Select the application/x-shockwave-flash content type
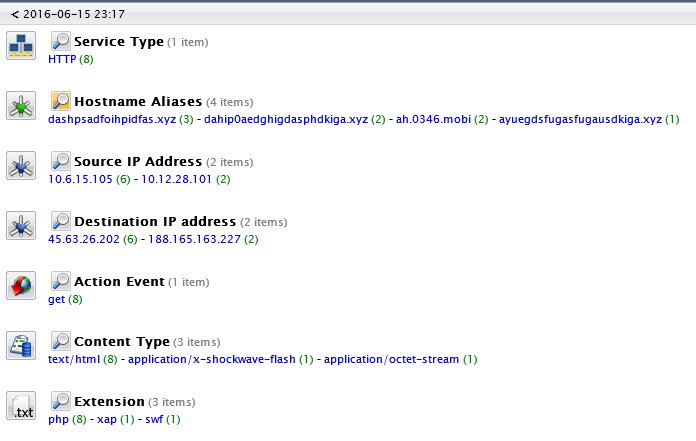 pos(212,359)
